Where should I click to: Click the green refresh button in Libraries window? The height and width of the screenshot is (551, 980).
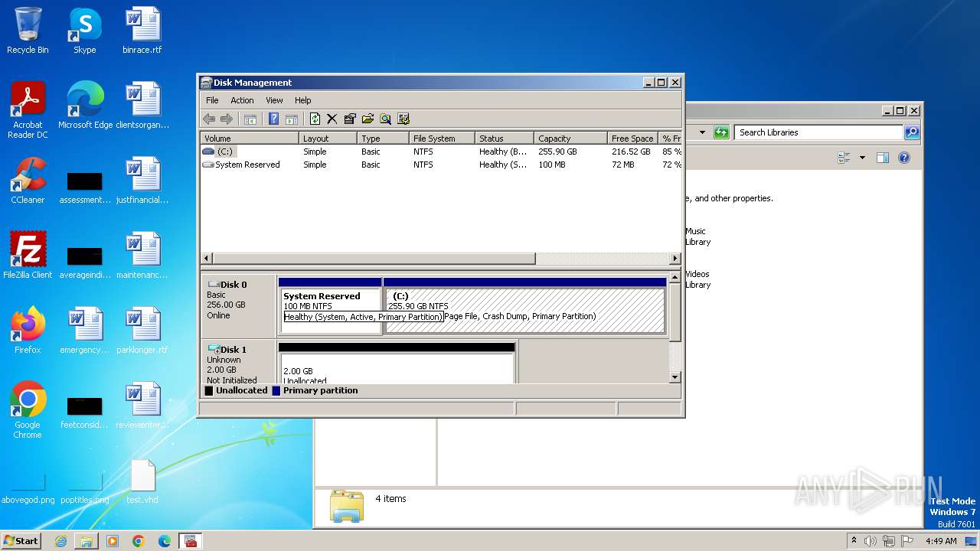pos(721,132)
